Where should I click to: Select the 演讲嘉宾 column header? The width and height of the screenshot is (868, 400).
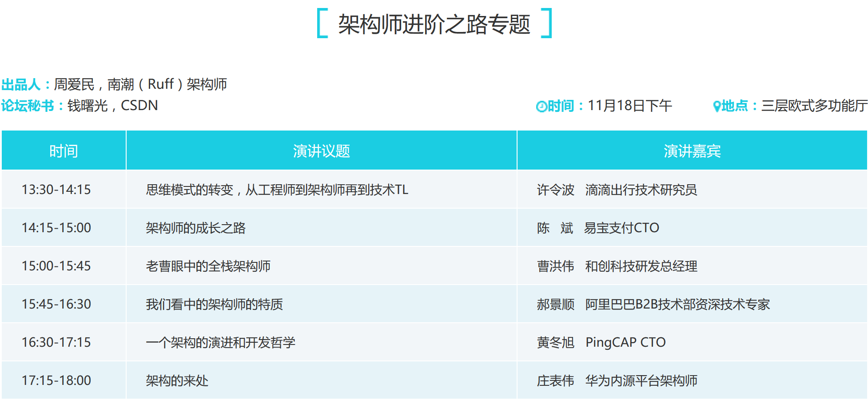pos(692,150)
